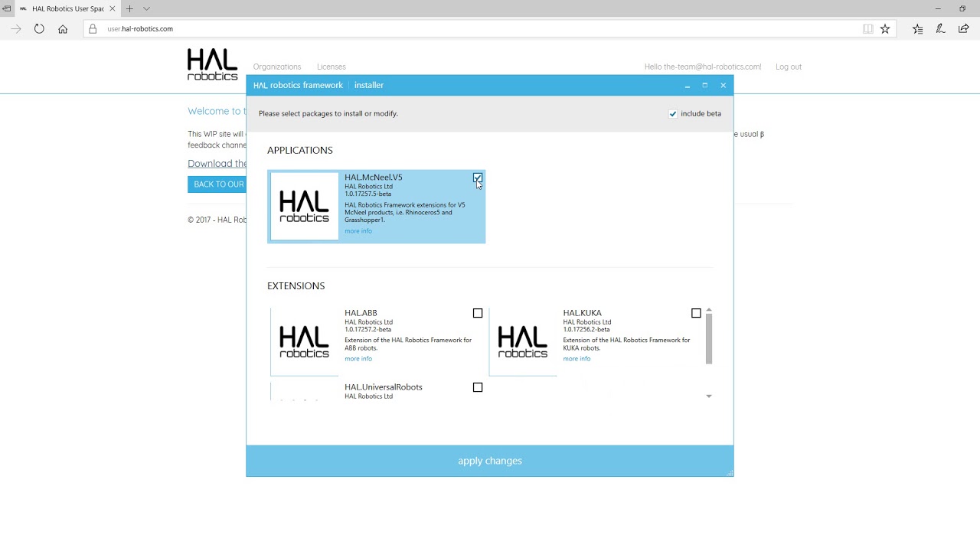Check the HAL.UniversalRobots extension checkbox
The image size is (980, 551).
[478, 388]
